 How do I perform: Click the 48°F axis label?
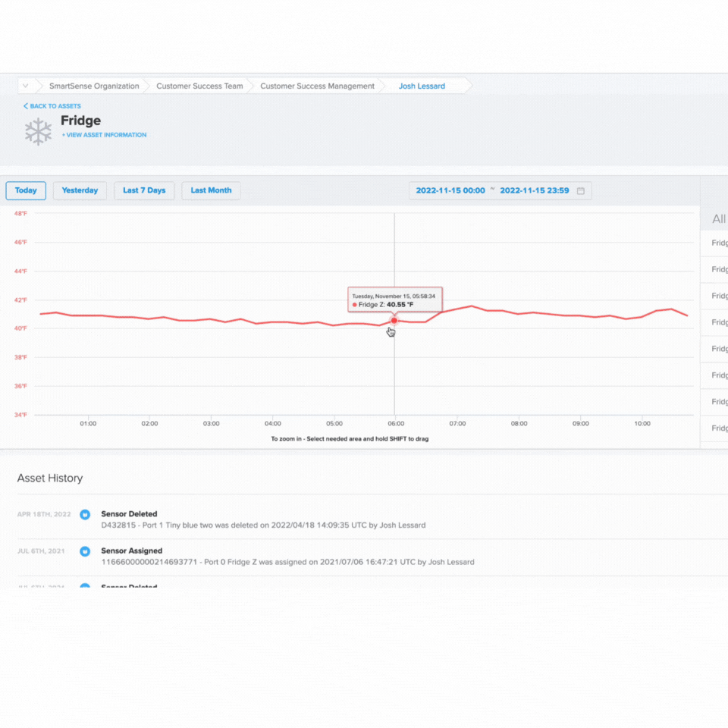[x=20, y=214]
